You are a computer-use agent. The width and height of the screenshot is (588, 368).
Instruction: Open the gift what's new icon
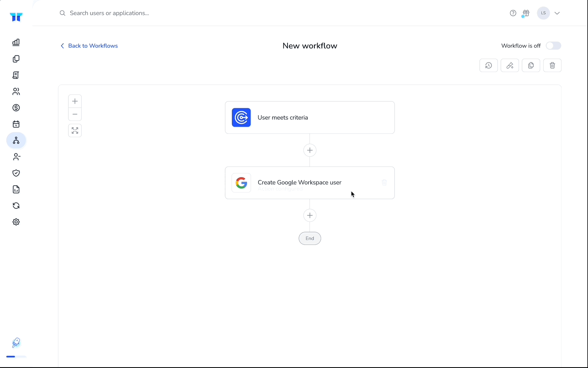(x=526, y=13)
